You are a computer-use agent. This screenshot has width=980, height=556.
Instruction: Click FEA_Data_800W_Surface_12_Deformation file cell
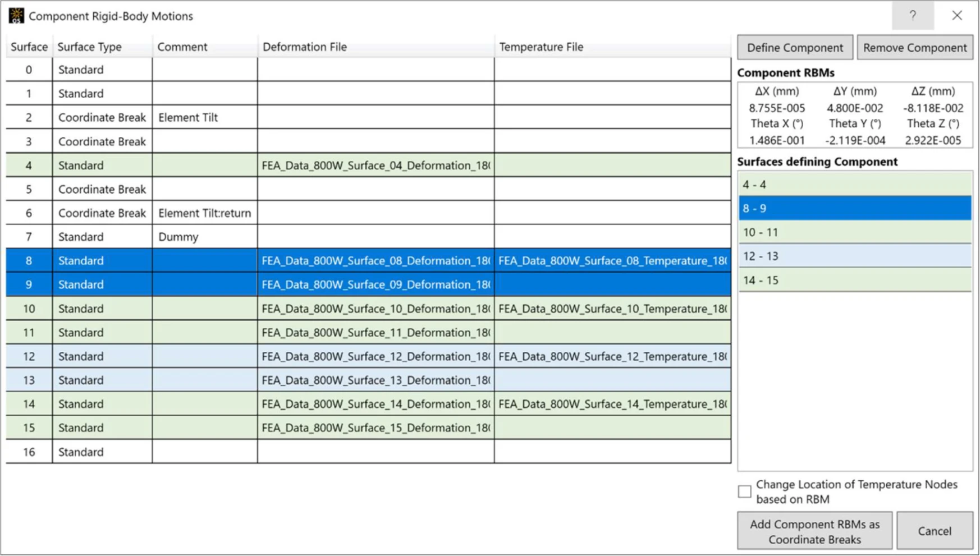click(376, 356)
